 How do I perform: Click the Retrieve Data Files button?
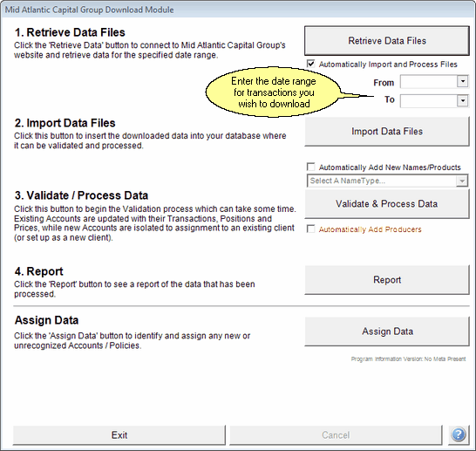387,41
